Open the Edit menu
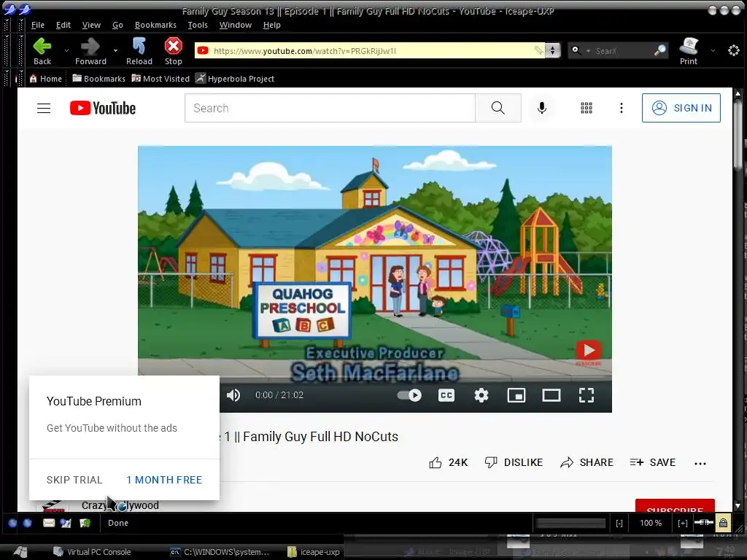This screenshot has height=560, width=747. click(x=63, y=25)
